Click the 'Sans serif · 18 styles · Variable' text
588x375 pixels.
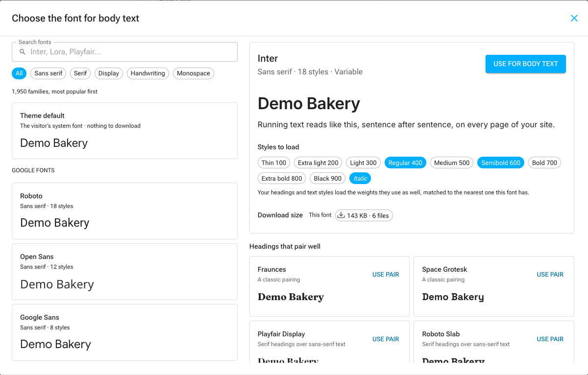(310, 71)
